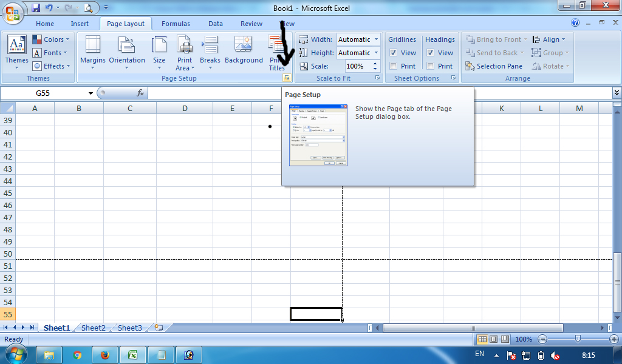Open the Align menu

(x=549, y=39)
